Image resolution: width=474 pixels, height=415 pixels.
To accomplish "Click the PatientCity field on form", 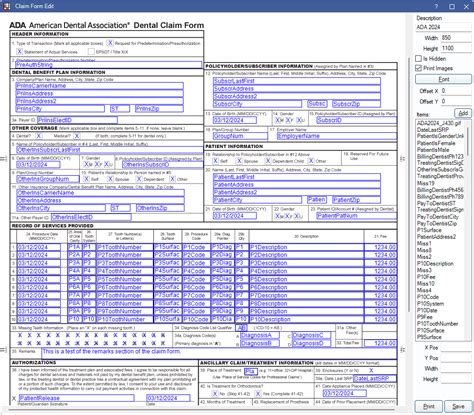I will tap(257, 200).
